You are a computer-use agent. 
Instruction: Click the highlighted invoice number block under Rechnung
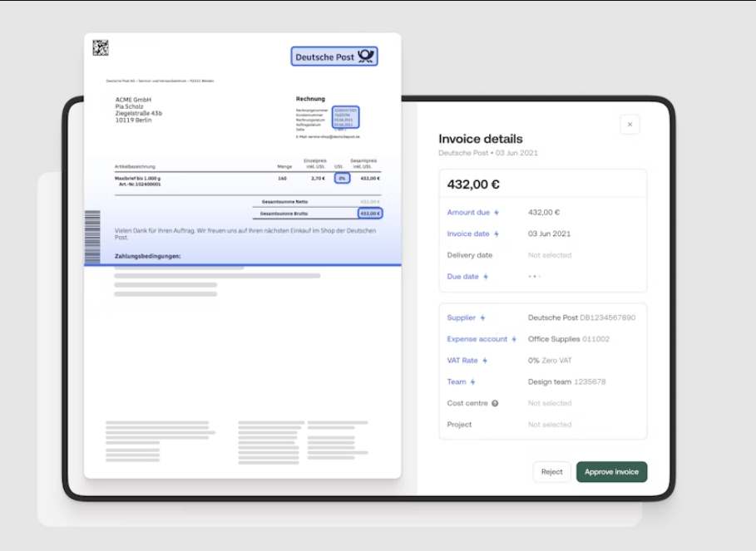[345, 117]
